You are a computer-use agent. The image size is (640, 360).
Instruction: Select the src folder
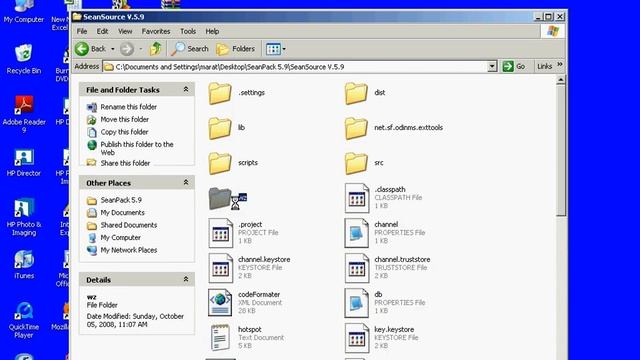click(356, 163)
